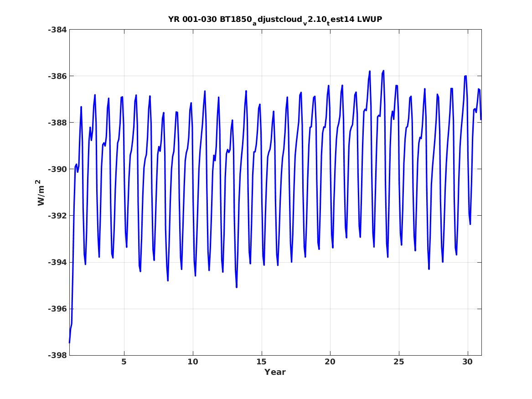Click the x-axis tick label 15
The height and width of the screenshot is (399, 532).
tap(262, 362)
